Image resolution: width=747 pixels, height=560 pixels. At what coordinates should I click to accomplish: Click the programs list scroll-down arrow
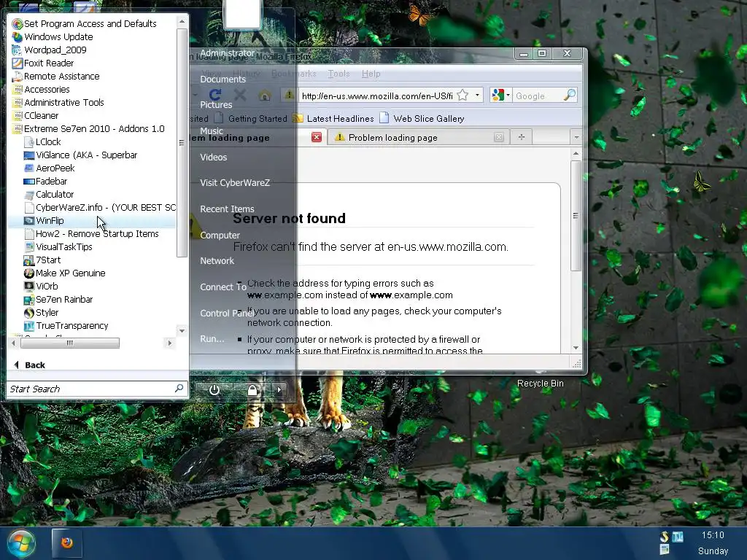point(182,330)
